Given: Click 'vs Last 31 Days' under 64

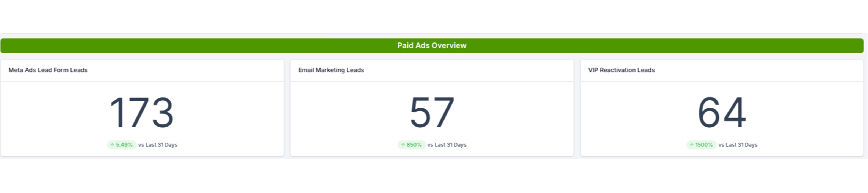Looking at the screenshot, I should coord(738,145).
